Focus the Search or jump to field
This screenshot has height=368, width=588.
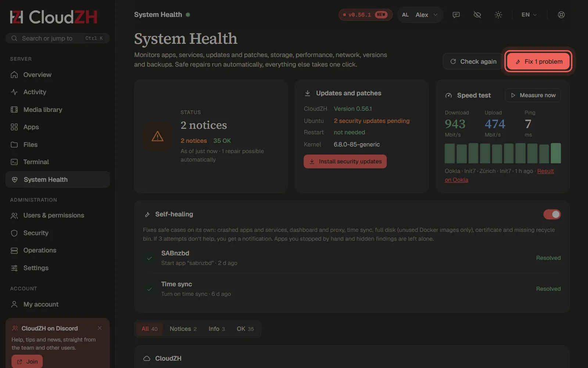pyautogui.click(x=58, y=38)
